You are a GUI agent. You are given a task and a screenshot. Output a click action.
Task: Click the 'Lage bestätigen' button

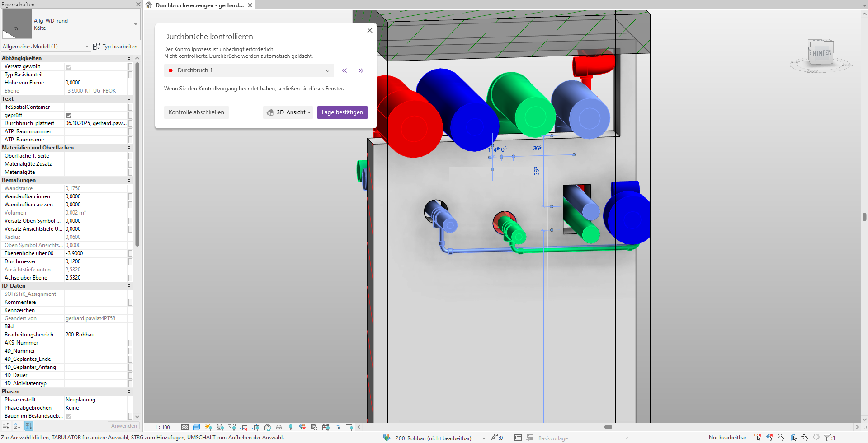[342, 112]
